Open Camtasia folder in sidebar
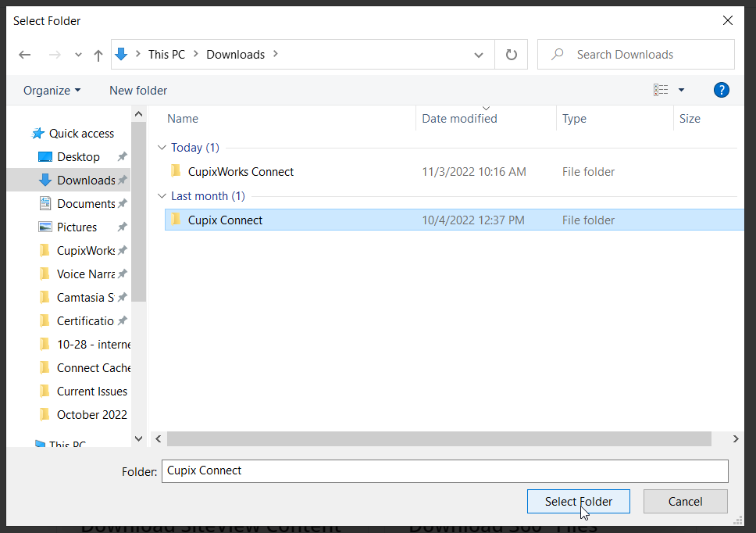This screenshot has width=756, height=533. pos(85,298)
